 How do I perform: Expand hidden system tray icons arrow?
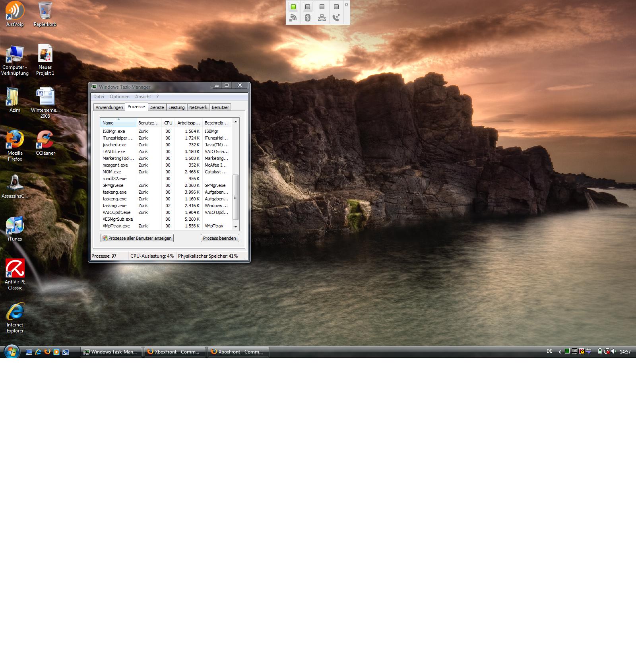pos(560,352)
